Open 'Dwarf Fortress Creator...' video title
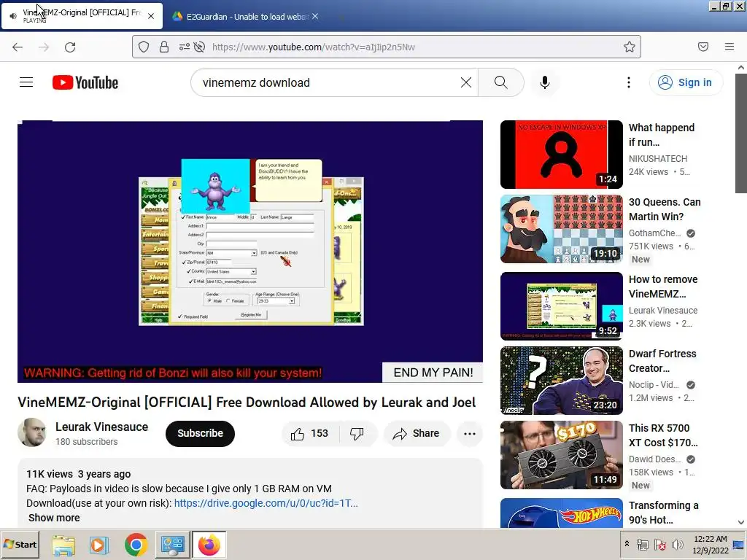Viewport: 747px width, 560px height. click(662, 361)
